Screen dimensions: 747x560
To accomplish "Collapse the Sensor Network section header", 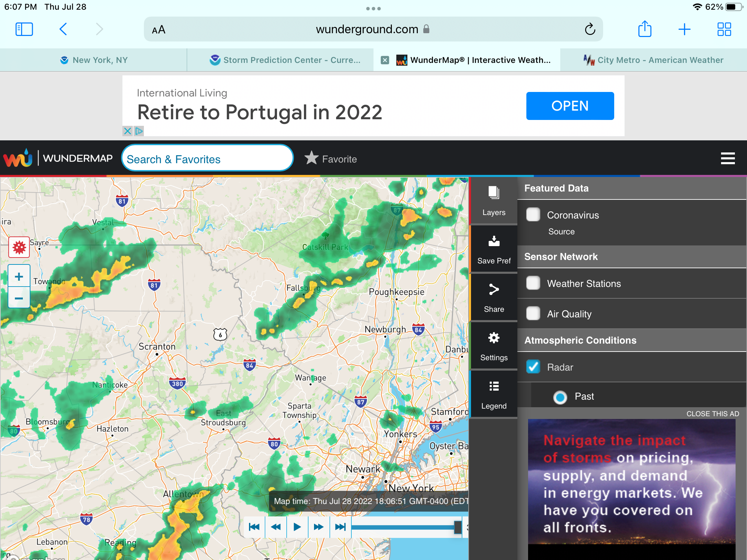I will [x=631, y=257].
